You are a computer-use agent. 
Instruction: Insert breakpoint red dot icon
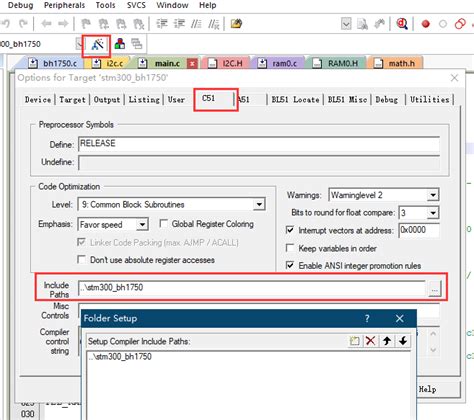[425, 24]
